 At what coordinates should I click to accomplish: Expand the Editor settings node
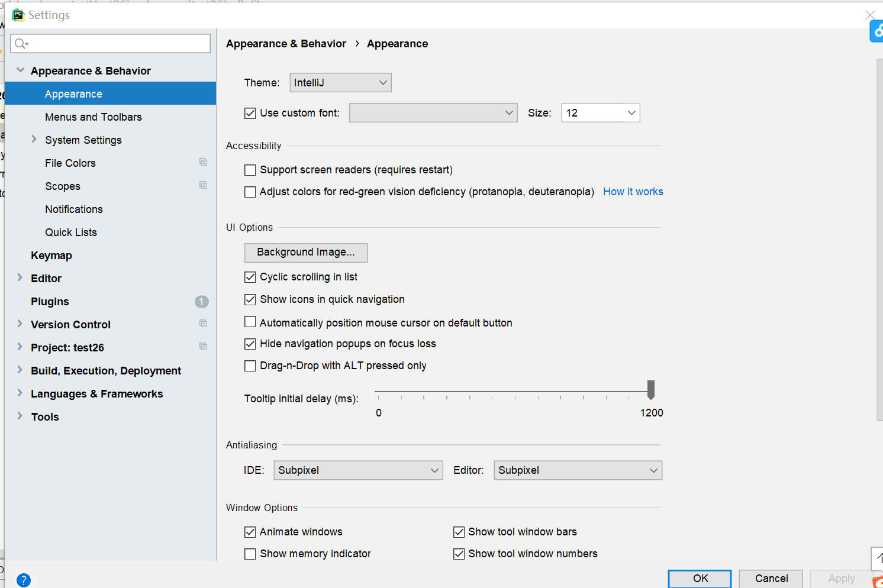coord(20,277)
